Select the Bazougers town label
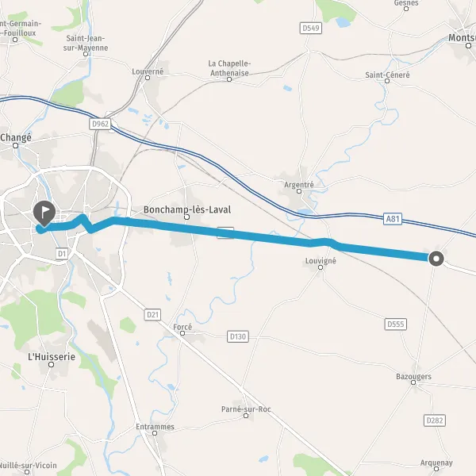Screen dimensions: 476x476 [413, 377]
